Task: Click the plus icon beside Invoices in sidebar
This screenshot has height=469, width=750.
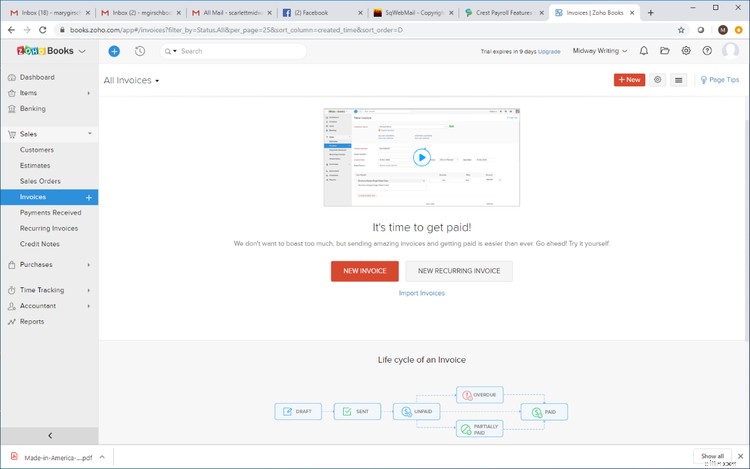Action: [x=88, y=197]
